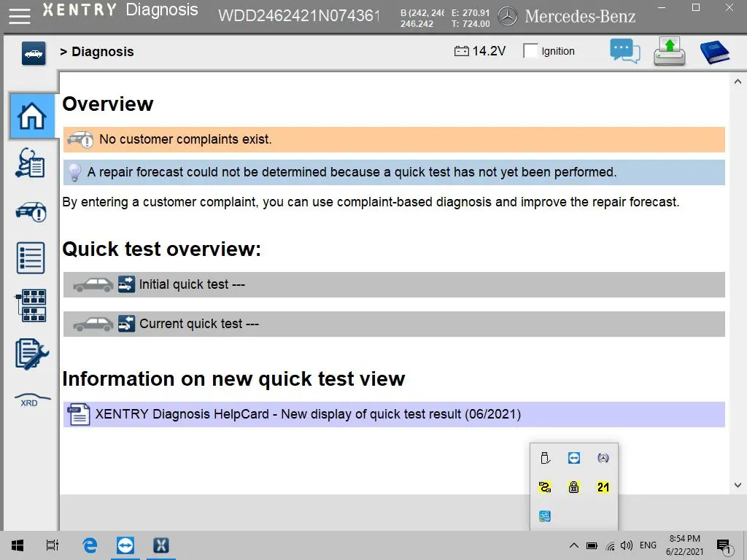Click the volume speaker tray icon
This screenshot has height=560, width=747.
[627, 545]
